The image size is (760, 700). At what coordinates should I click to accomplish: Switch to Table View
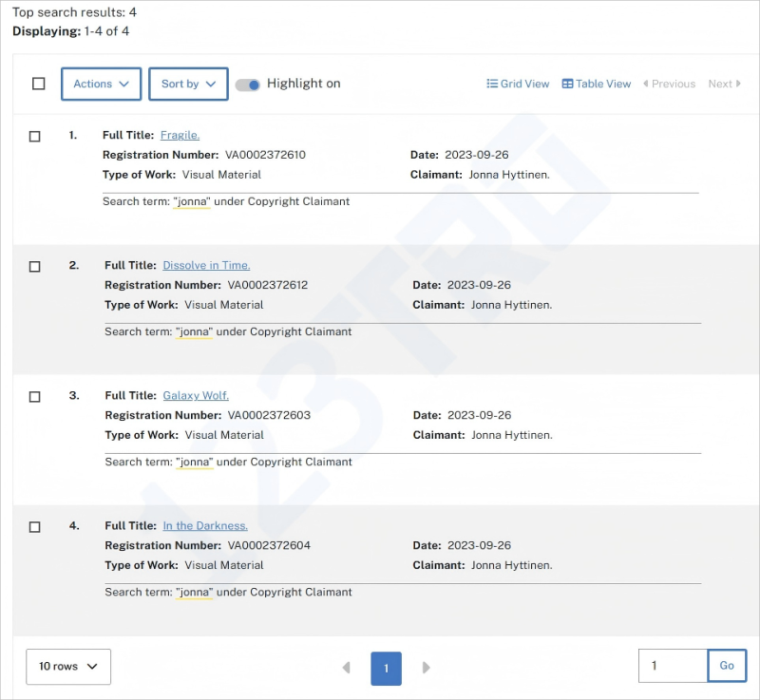[x=596, y=84]
